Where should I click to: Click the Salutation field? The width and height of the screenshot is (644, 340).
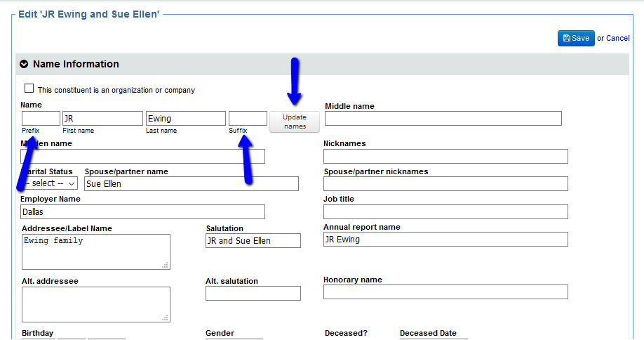[x=253, y=240]
